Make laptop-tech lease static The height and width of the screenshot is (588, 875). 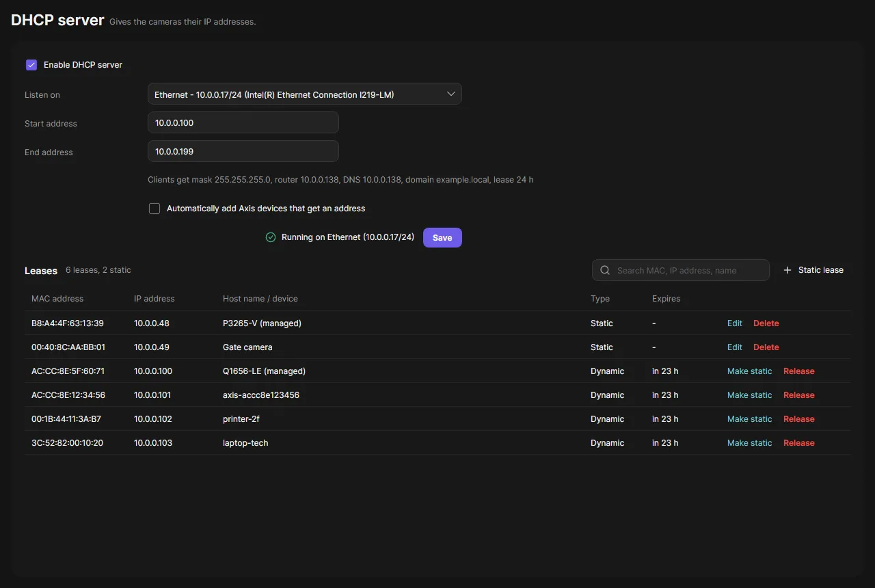(x=749, y=443)
